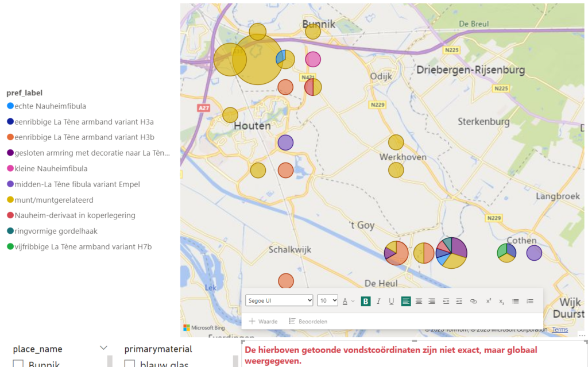588x367 pixels.
Task: Open the font size dropdown showing 10
Action: 327,300
